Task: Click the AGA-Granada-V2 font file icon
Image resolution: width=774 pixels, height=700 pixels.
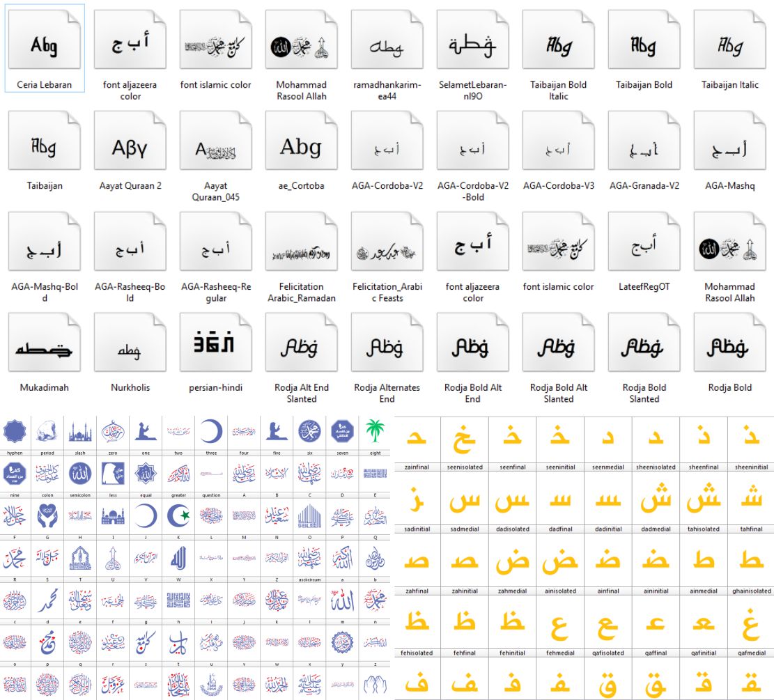Action: tap(644, 141)
